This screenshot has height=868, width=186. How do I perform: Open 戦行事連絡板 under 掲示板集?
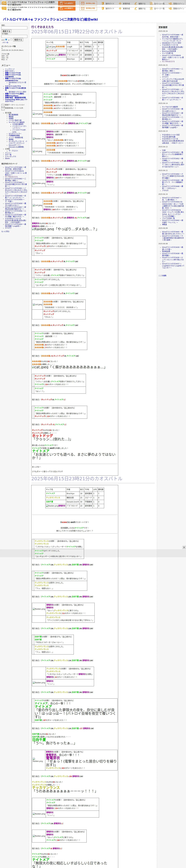[x=13, y=115]
